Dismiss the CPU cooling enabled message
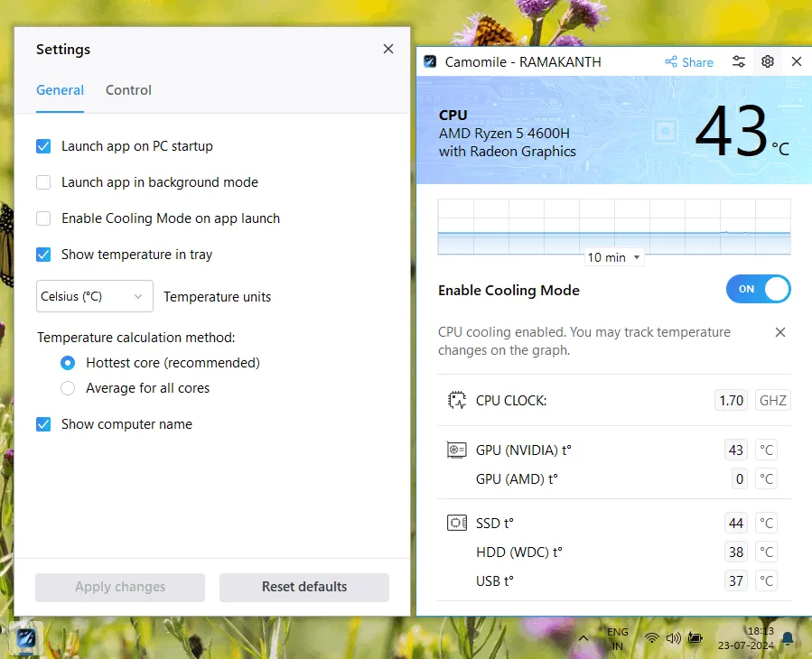This screenshot has height=659, width=812. pos(780,332)
